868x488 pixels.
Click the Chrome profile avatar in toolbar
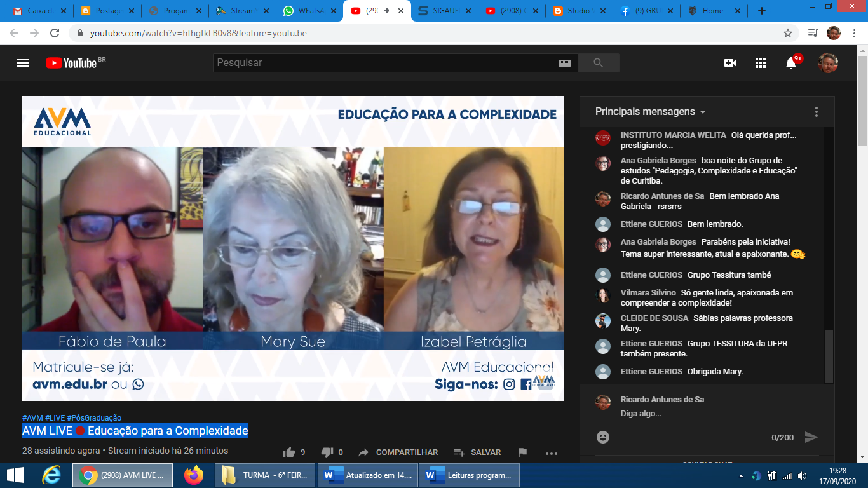[834, 33]
